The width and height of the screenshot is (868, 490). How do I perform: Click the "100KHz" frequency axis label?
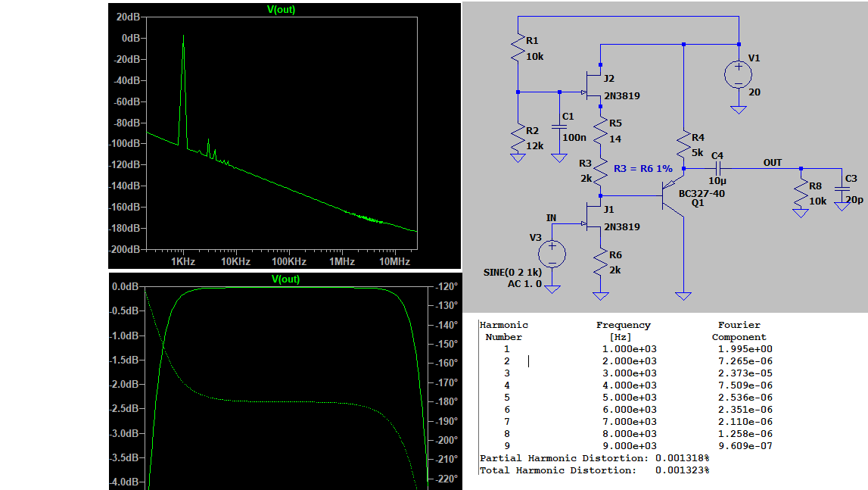pyautogui.click(x=289, y=261)
